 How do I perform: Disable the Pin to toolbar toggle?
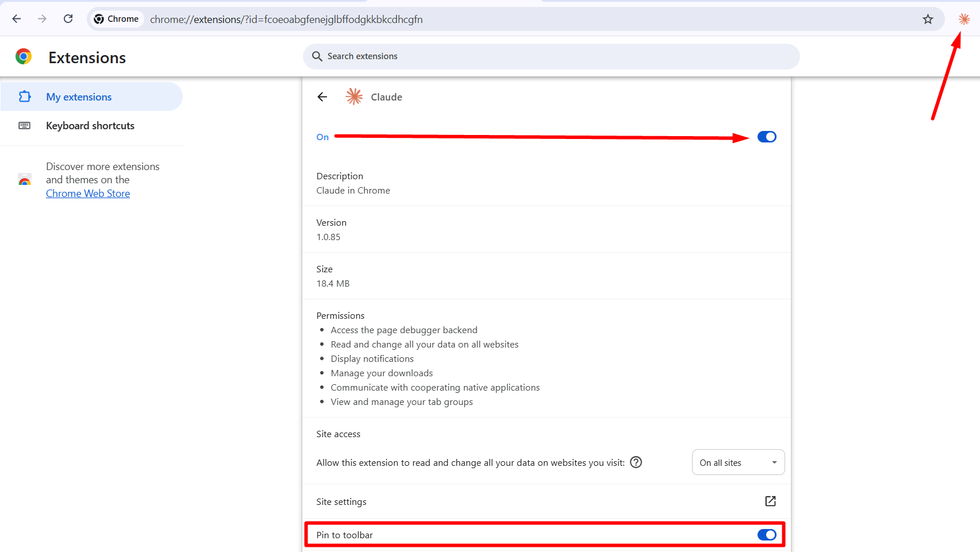click(x=767, y=535)
